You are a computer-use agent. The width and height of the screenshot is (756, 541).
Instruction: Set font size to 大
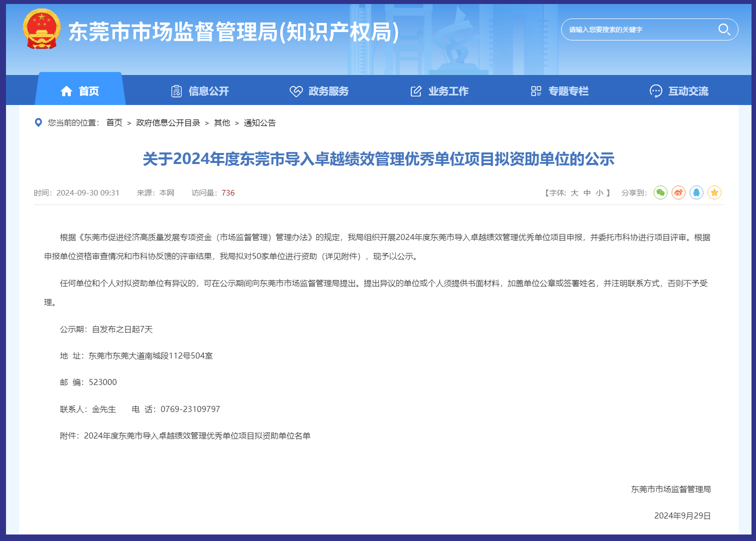point(575,193)
